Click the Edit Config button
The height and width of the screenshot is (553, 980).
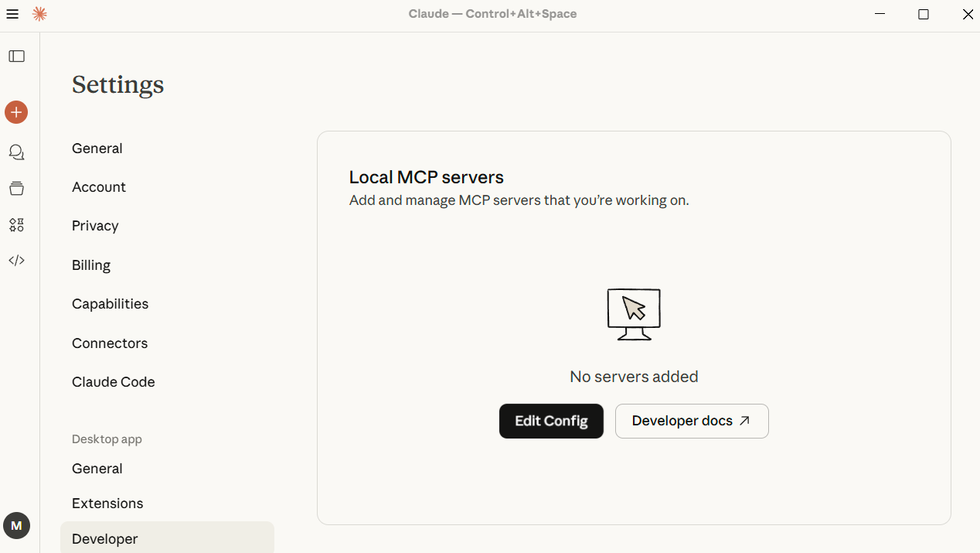click(551, 421)
